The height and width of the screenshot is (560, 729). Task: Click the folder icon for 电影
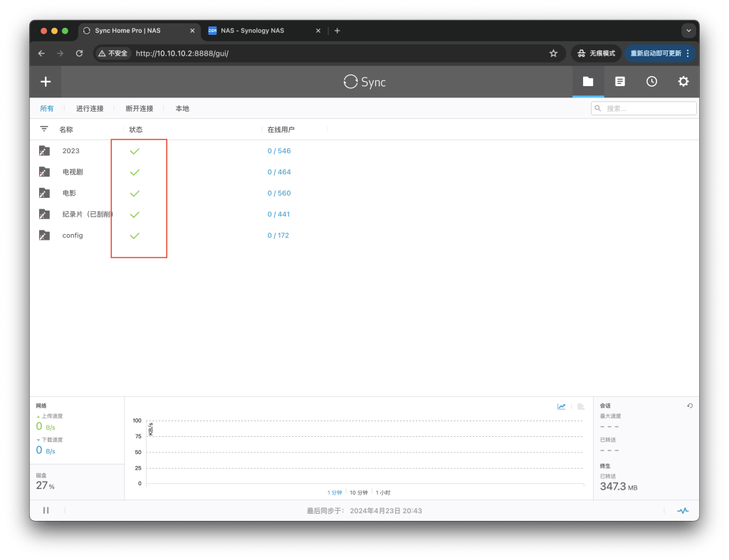pos(44,193)
